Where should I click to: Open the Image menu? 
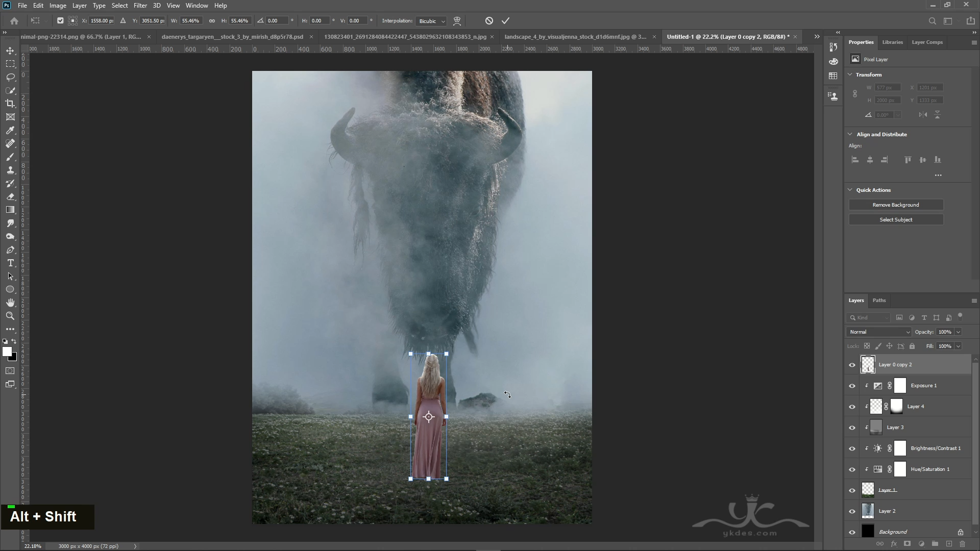pos(58,6)
